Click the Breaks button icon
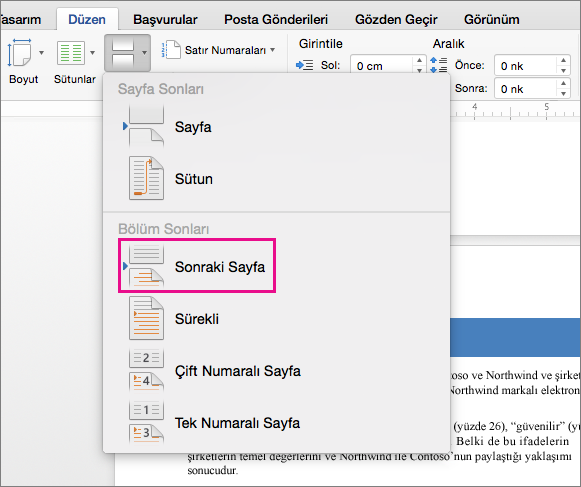Screen dimensions: 581x487 tap(123, 53)
